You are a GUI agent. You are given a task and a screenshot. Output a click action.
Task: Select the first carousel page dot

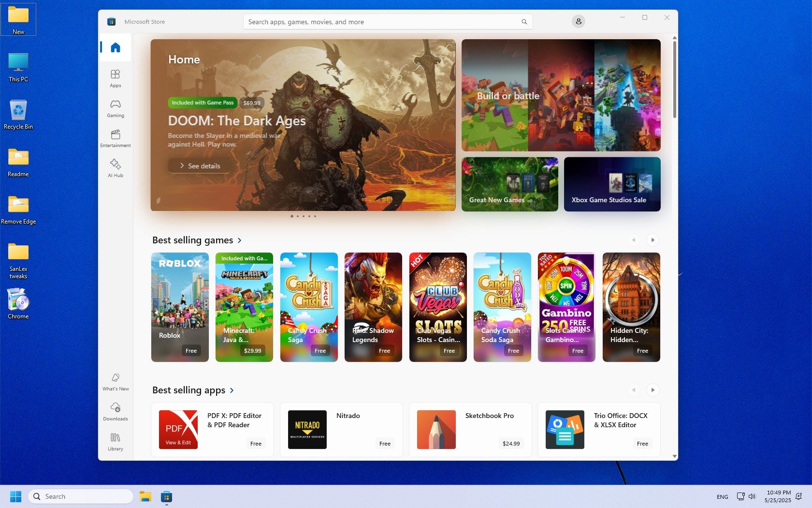click(x=291, y=216)
